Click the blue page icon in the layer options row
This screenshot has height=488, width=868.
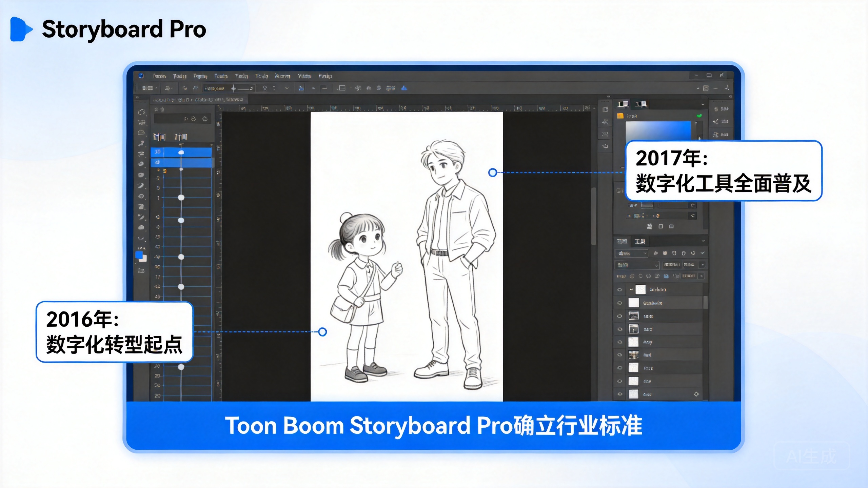[666, 276]
